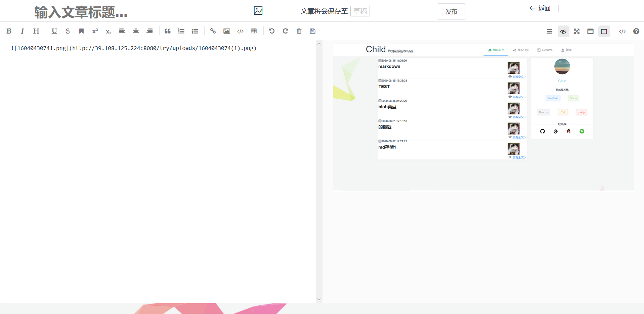Insert an unordered list

(x=195, y=31)
